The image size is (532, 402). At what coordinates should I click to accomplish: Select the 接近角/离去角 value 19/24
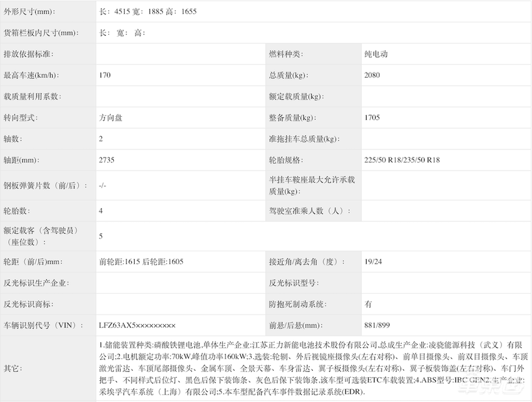[372, 262]
